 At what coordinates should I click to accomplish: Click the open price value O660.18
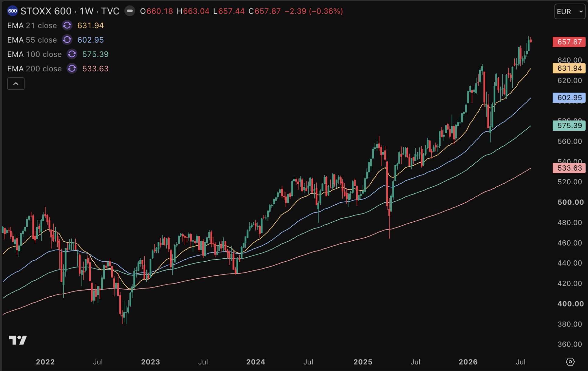coord(156,11)
